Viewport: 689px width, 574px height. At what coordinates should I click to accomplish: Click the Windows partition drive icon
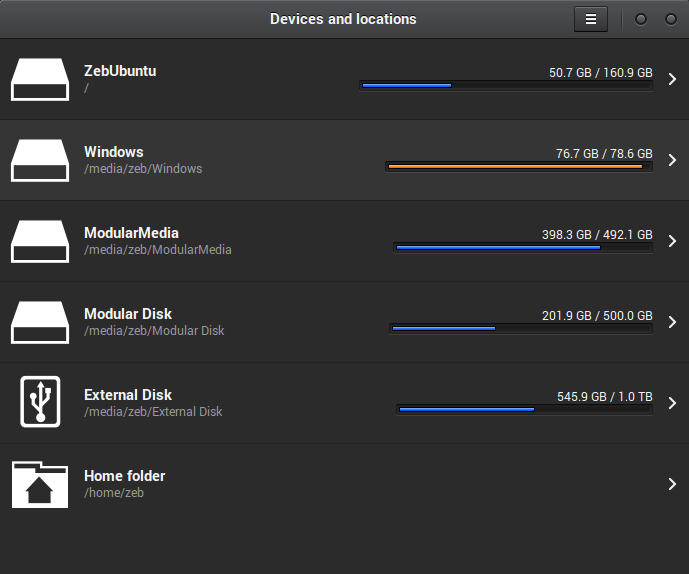tap(40, 160)
